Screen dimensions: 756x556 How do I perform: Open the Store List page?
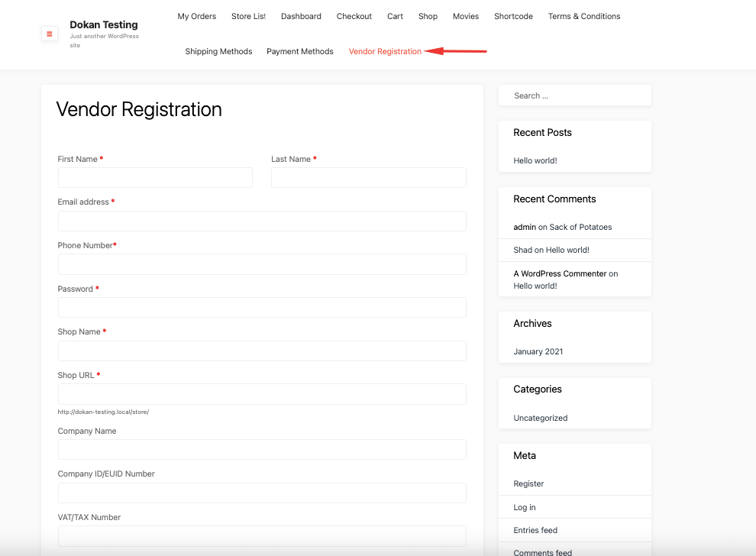tap(248, 16)
